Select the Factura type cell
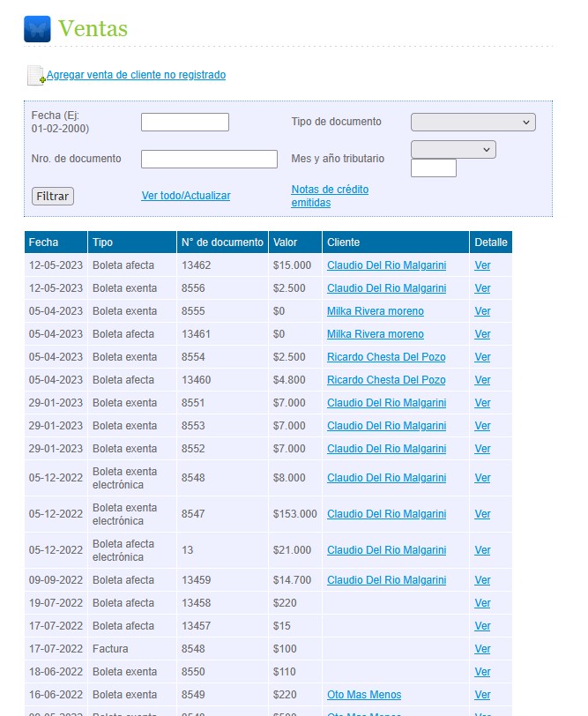This screenshot has width=588, height=716. [x=132, y=648]
